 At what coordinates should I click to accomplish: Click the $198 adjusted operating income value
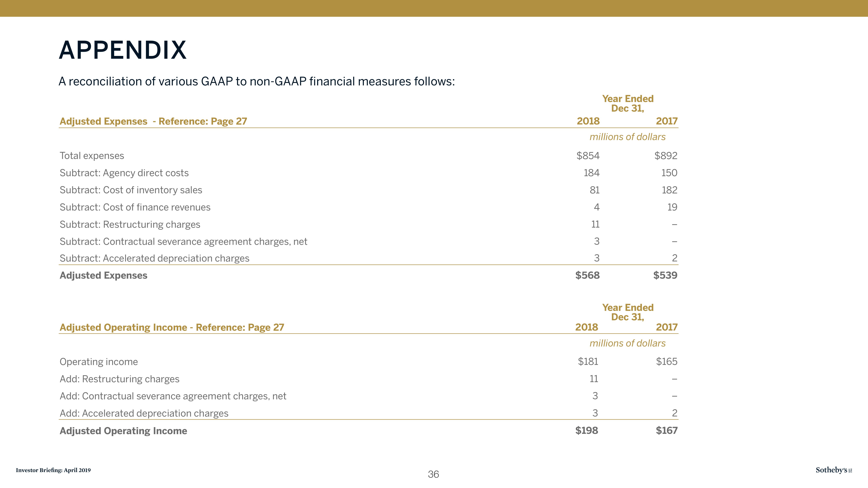tap(587, 430)
